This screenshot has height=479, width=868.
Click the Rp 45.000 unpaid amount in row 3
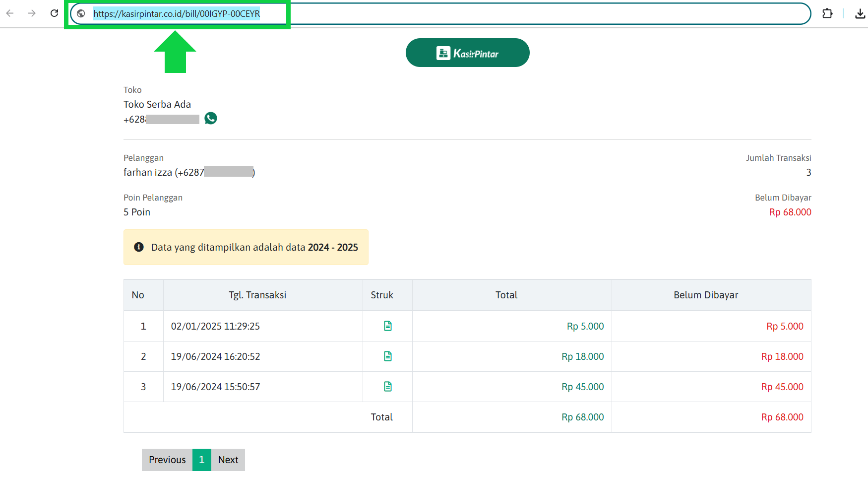pyautogui.click(x=782, y=387)
